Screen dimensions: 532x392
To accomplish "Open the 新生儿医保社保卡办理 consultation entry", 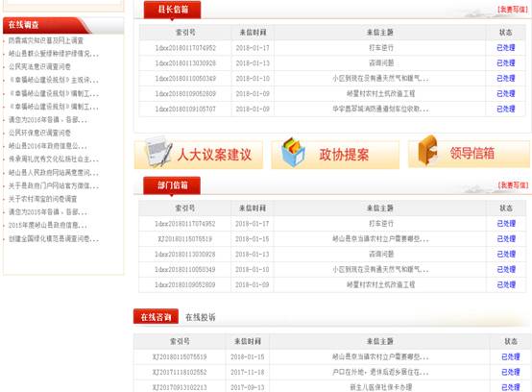I will click(380, 387).
